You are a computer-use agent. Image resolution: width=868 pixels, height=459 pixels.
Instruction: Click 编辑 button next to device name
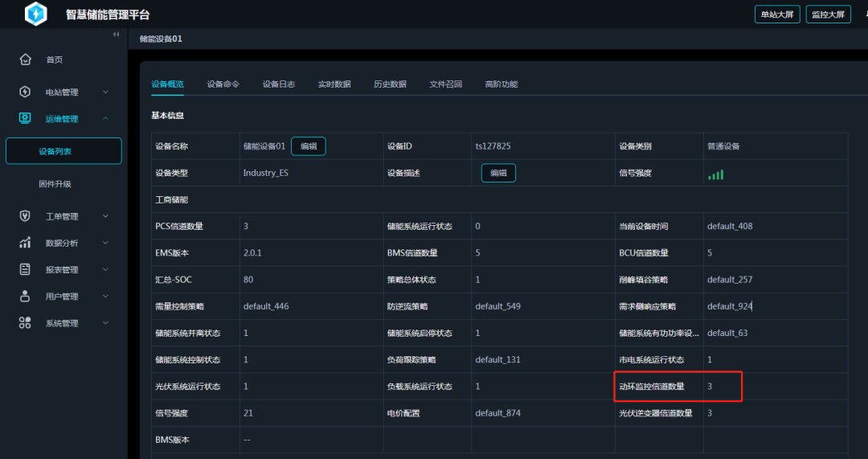pos(308,146)
